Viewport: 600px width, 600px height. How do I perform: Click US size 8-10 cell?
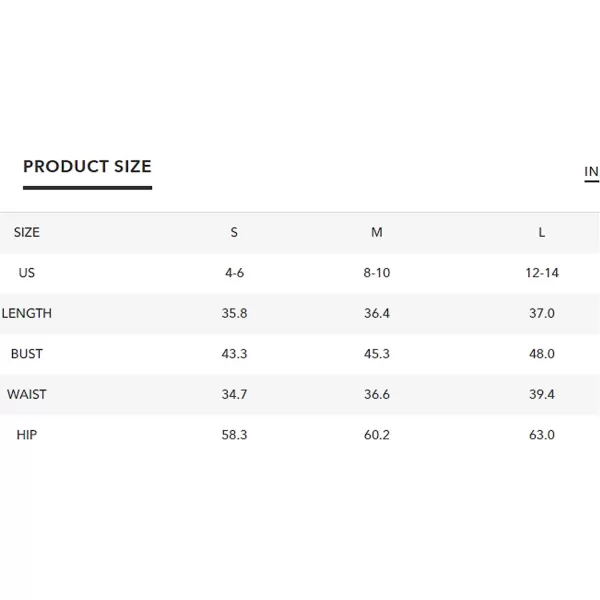click(x=377, y=273)
